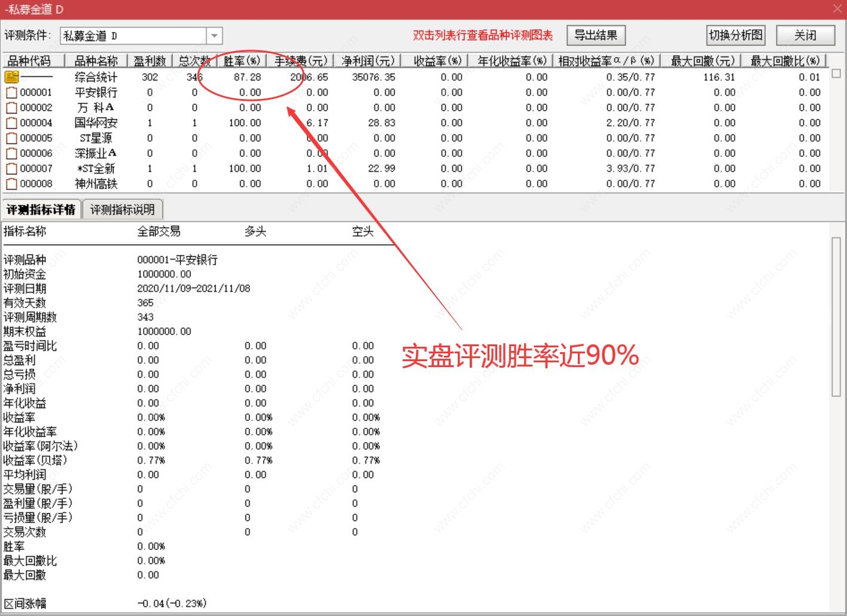
Task: Click the 空头 column heading
Action: pyautogui.click(x=363, y=232)
